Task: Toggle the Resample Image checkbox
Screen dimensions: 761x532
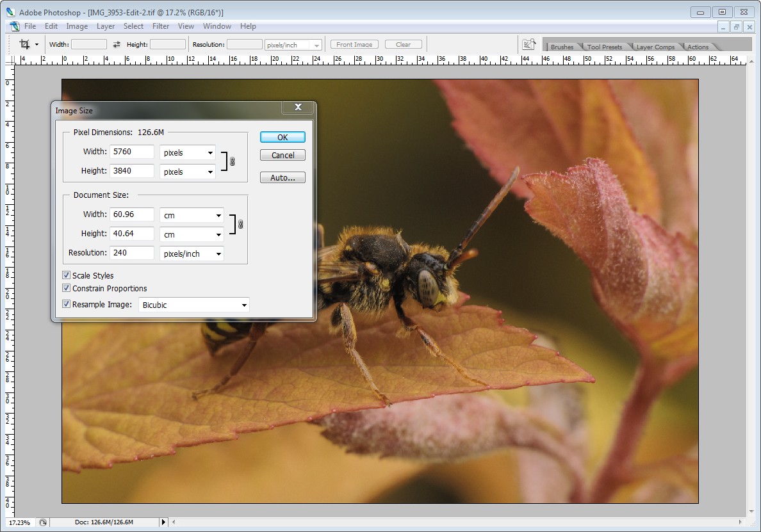Action: [66, 304]
